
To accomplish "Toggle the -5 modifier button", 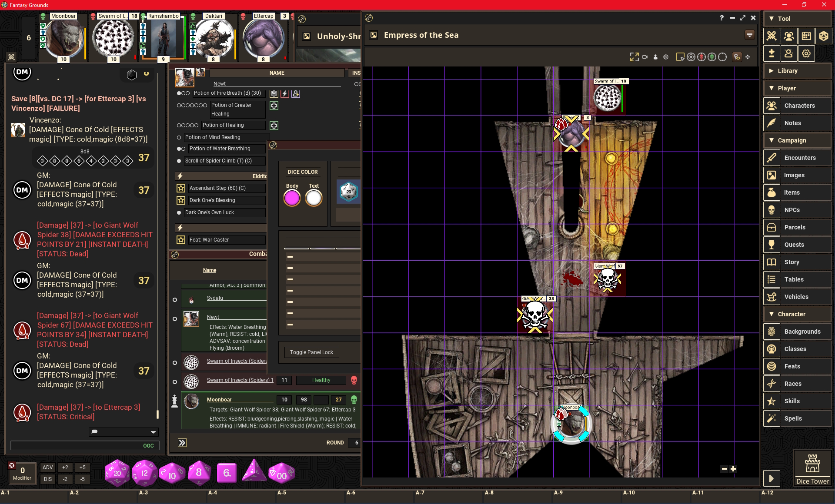I will pos(83,479).
